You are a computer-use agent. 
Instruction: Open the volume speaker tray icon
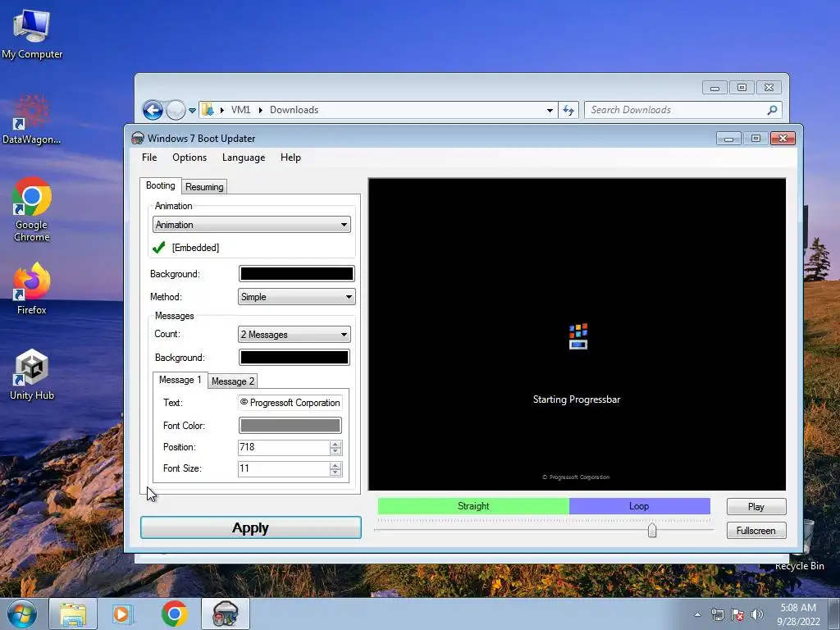(x=756, y=614)
